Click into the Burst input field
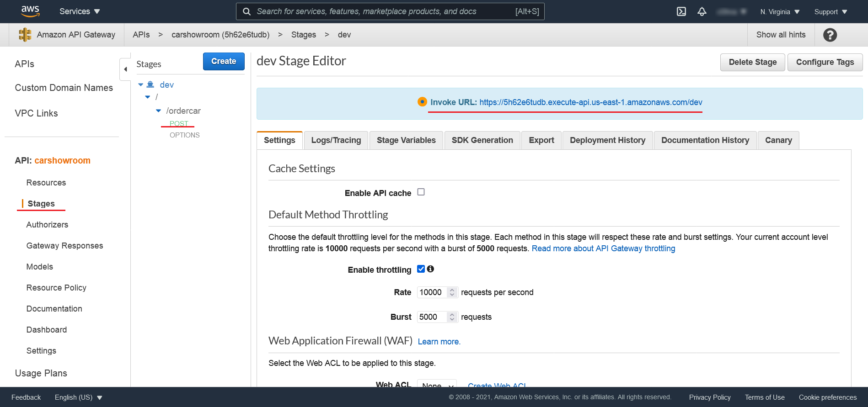This screenshot has width=868, height=407. click(433, 317)
